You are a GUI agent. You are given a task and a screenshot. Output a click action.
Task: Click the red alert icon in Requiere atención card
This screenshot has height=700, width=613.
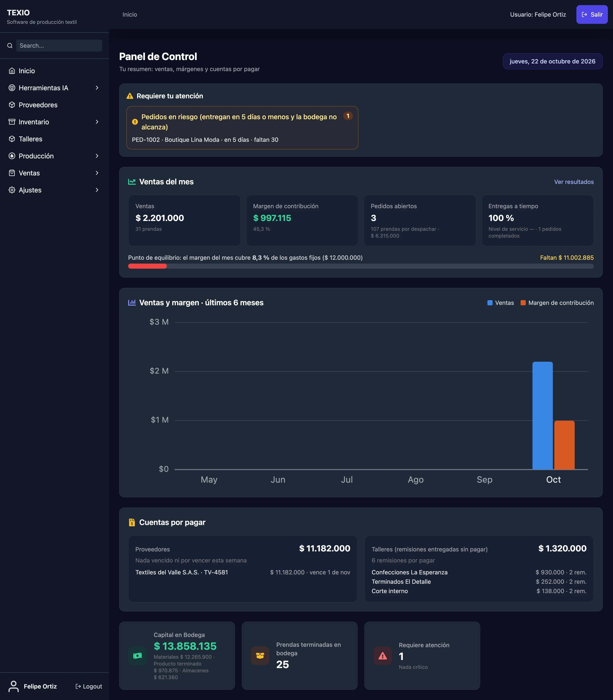(x=382, y=656)
